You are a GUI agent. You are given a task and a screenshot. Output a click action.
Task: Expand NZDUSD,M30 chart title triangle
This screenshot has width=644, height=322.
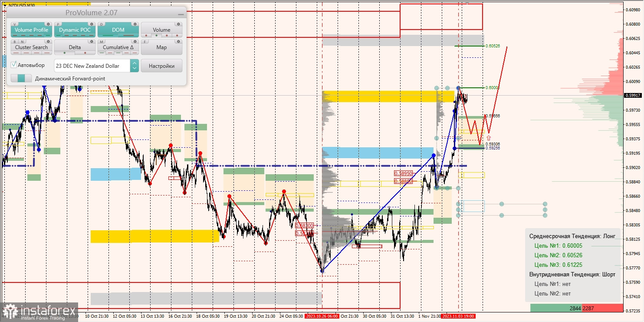click(x=4, y=6)
